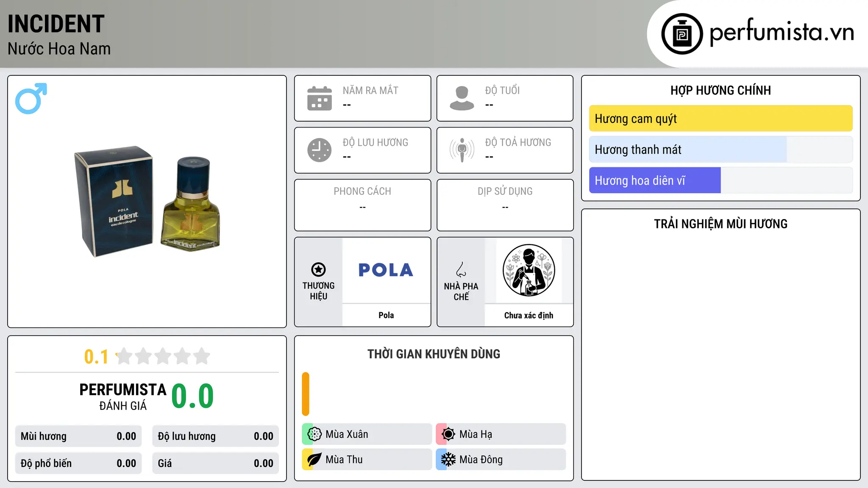868x488 pixels.
Task: Click the Độ Tuổi label
Action: tap(502, 91)
